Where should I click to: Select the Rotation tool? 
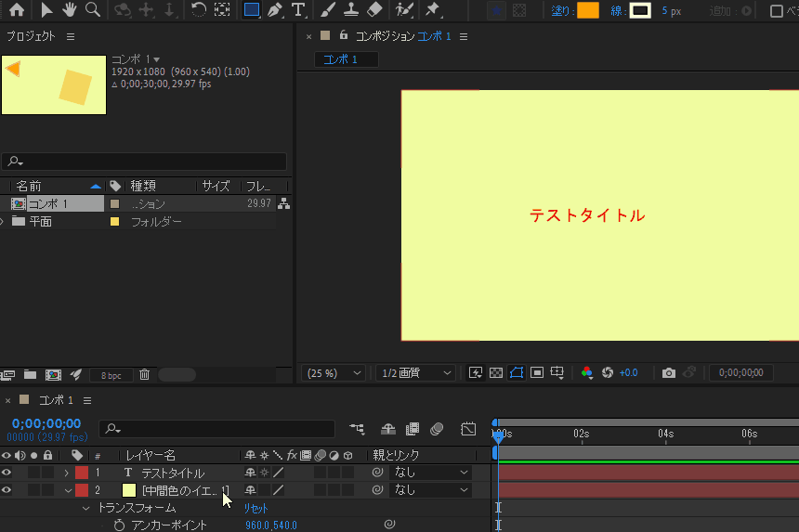tap(198, 9)
